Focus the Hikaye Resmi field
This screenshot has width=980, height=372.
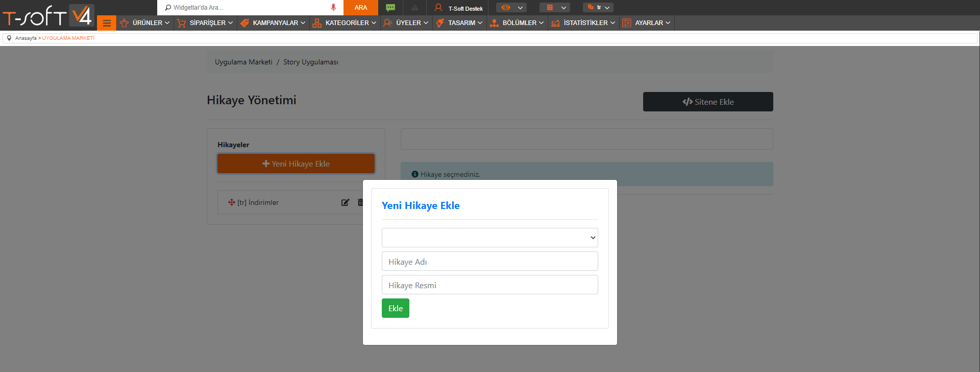490,285
